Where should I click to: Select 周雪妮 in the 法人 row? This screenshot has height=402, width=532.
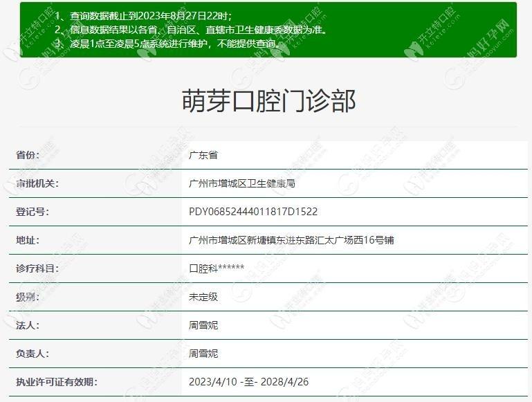[x=203, y=325]
